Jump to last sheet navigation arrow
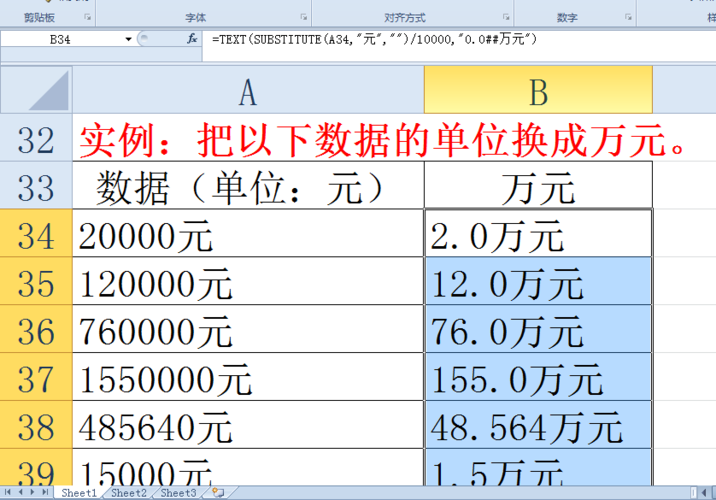Viewport: 716px width, 500px height. point(45,492)
